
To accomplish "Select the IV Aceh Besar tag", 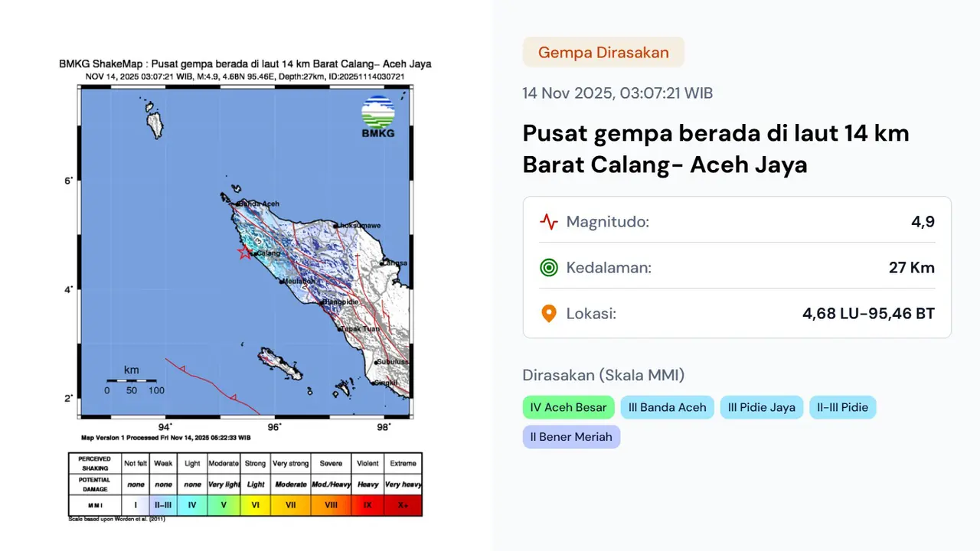I will pyautogui.click(x=568, y=407).
